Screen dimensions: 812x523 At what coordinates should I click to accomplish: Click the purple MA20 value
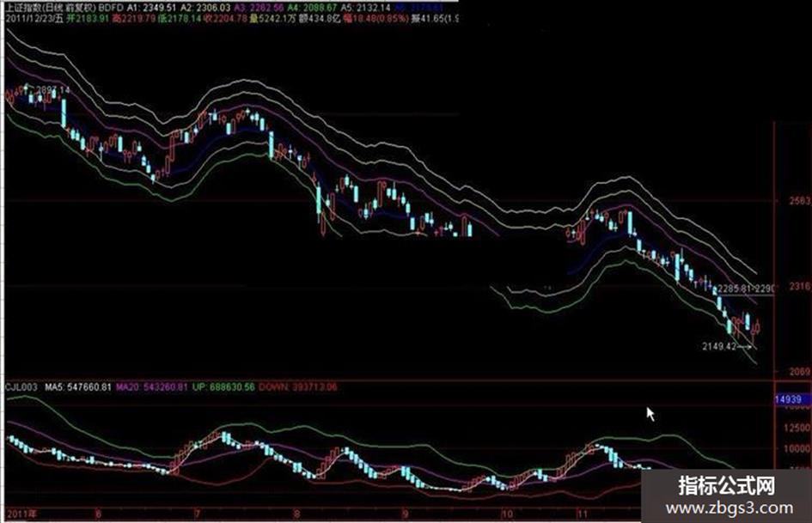[x=152, y=386]
